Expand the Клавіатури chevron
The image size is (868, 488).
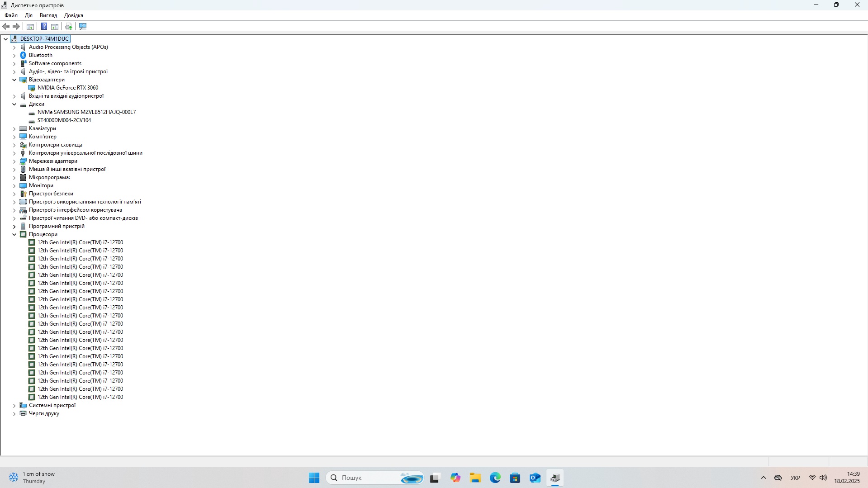coord(14,128)
